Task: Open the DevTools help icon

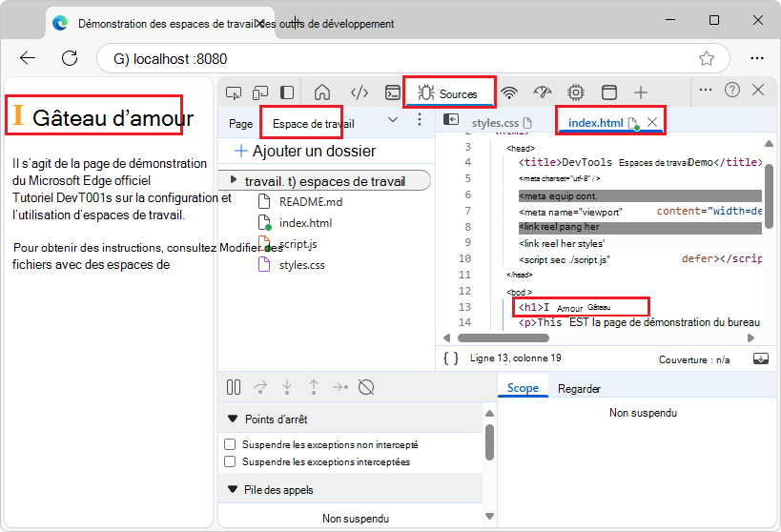Action: 732,90
